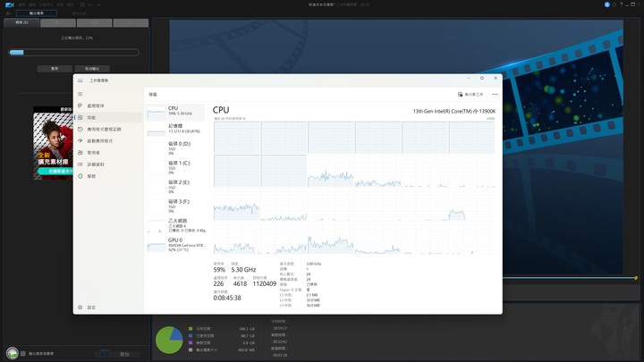Open PowerDirector help question mark icon
644x362 pixels.
coord(621,4)
